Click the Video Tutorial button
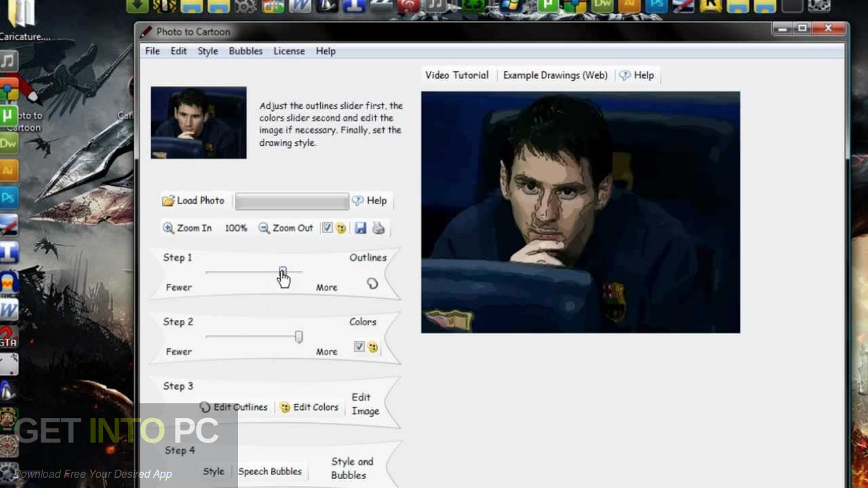The width and height of the screenshot is (868, 488). [457, 75]
